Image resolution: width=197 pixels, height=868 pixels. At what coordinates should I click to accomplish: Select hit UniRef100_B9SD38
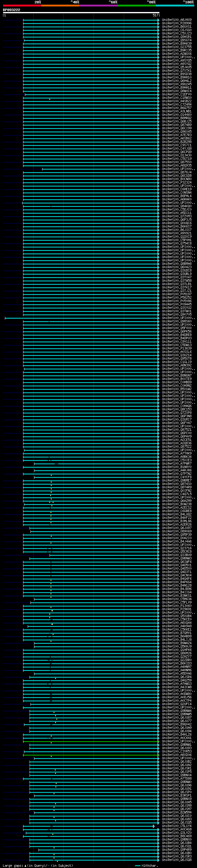click(177, 74)
